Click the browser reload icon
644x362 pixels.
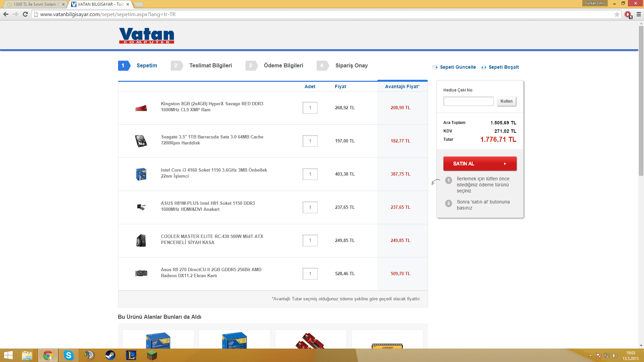(25, 14)
